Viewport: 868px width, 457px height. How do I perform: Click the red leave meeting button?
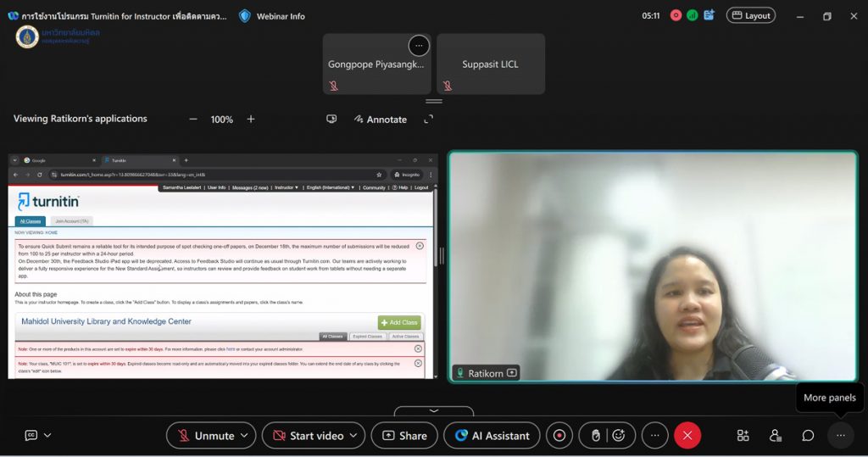coord(687,436)
